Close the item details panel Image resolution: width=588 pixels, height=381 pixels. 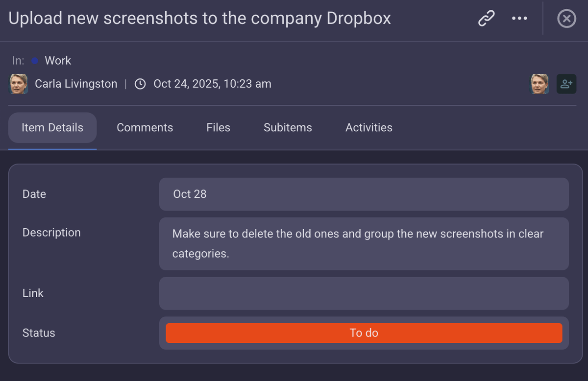566,19
